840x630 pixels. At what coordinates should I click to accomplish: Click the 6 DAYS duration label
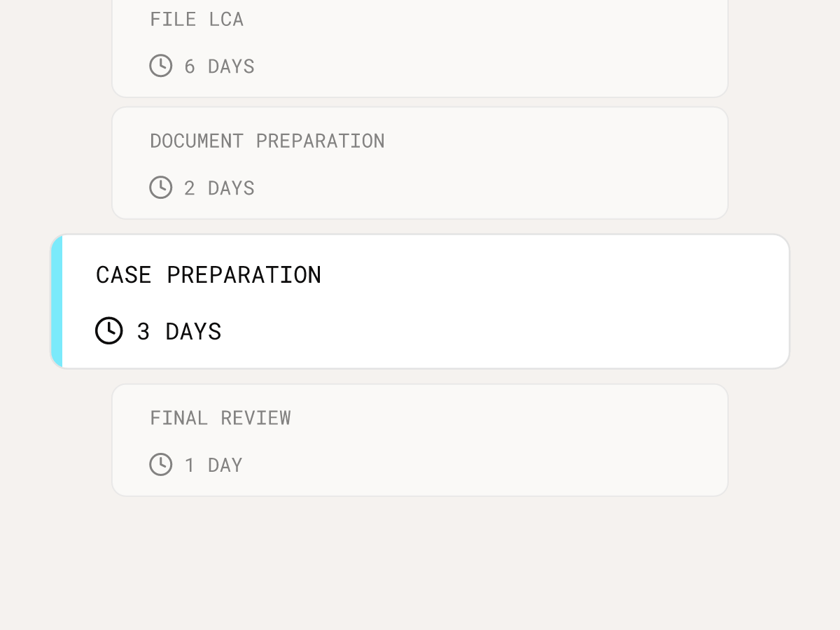tap(219, 66)
